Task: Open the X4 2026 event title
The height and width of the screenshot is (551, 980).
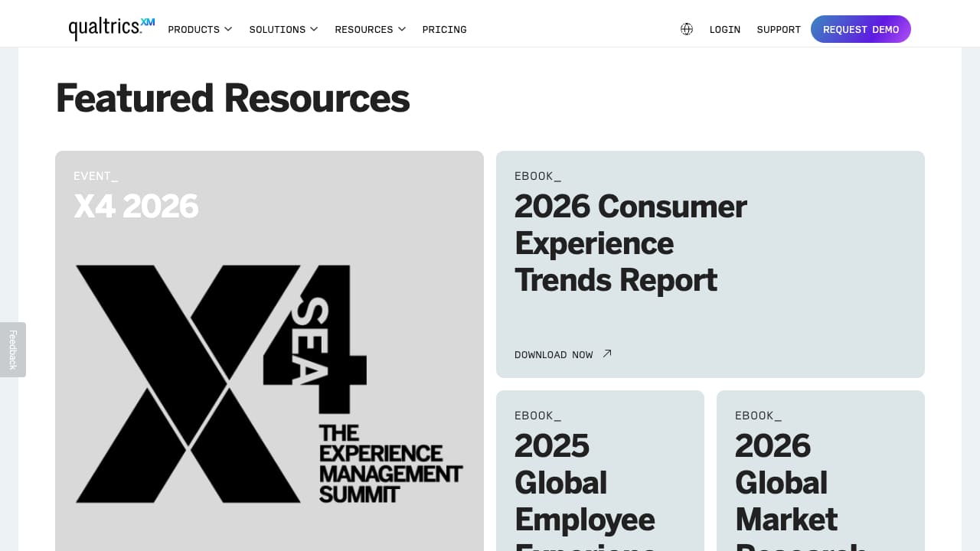Action: pyautogui.click(x=136, y=206)
